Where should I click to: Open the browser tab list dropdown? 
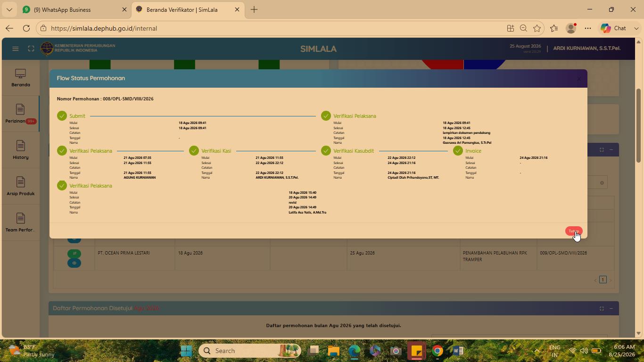[9, 9]
